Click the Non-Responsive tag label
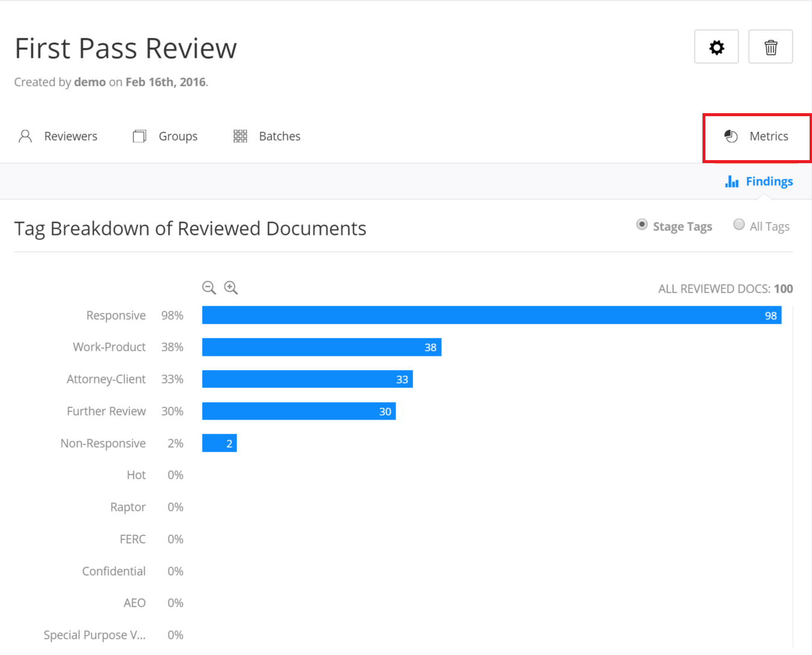 [104, 443]
